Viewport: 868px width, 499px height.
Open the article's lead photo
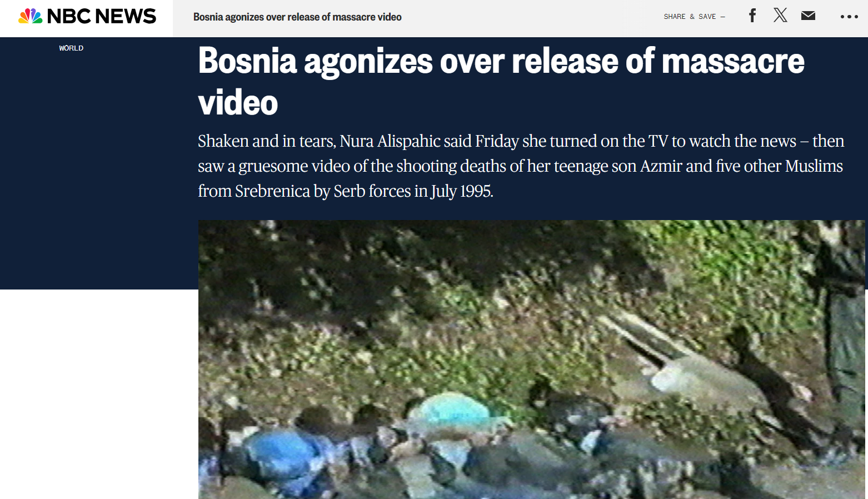coord(532,359)
